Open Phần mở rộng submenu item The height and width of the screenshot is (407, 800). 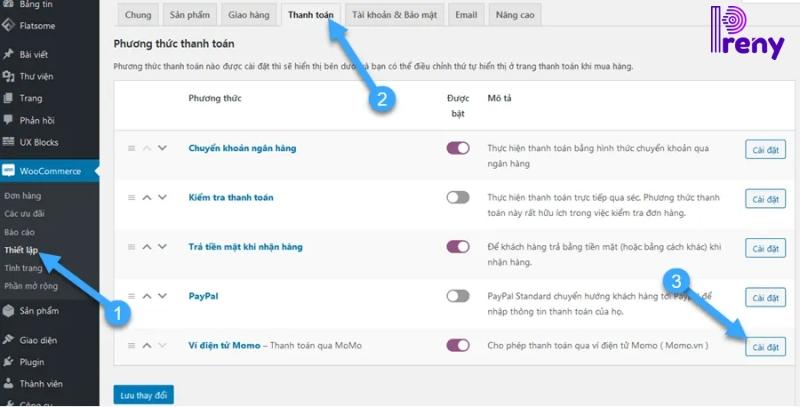coord(31,286)
